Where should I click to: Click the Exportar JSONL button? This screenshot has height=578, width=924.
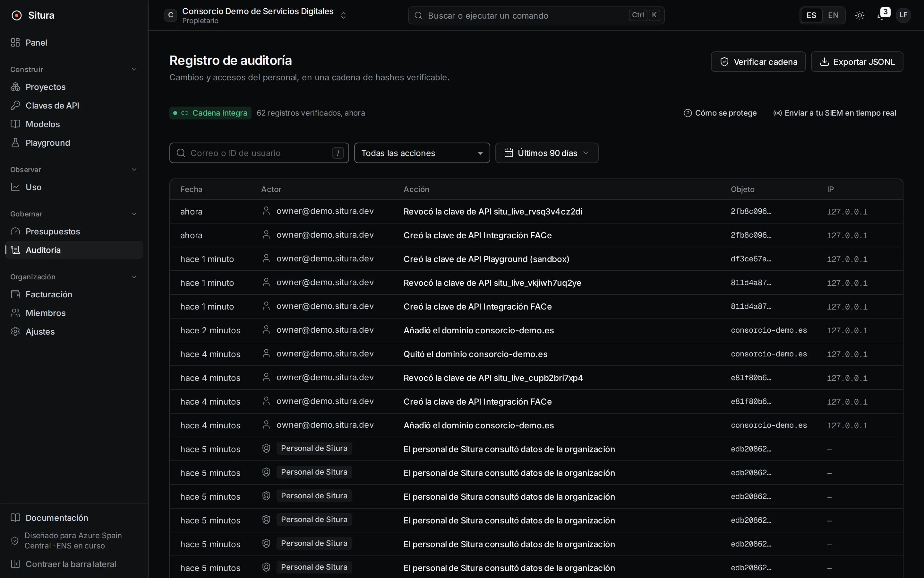857,62
